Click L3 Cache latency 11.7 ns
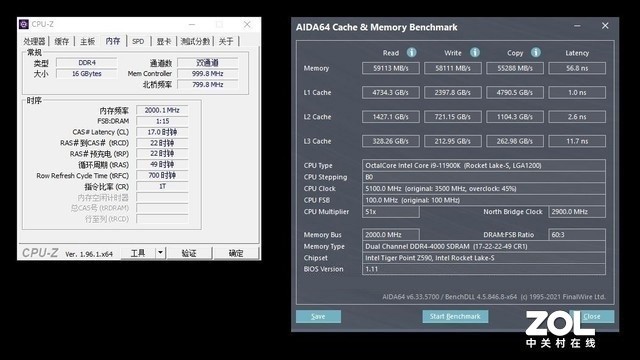The width and height of the screenshot is (640, 360). coord(577,141)
